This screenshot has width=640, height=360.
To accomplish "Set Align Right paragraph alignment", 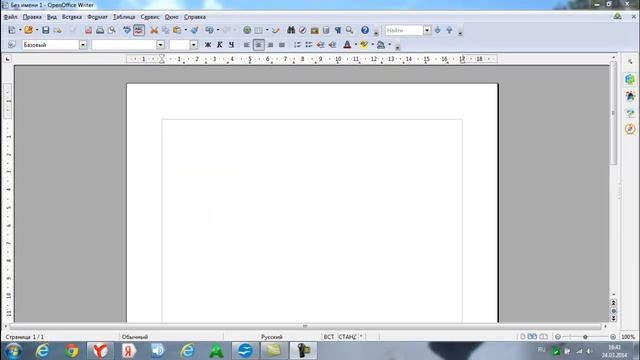I will [x=270, y=45].
